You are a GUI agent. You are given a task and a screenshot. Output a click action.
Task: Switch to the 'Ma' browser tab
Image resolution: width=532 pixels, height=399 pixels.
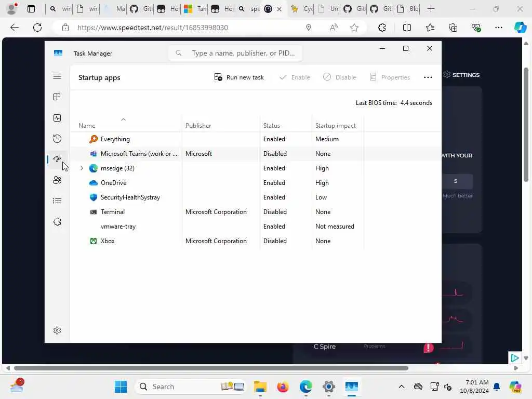[115, 9]
